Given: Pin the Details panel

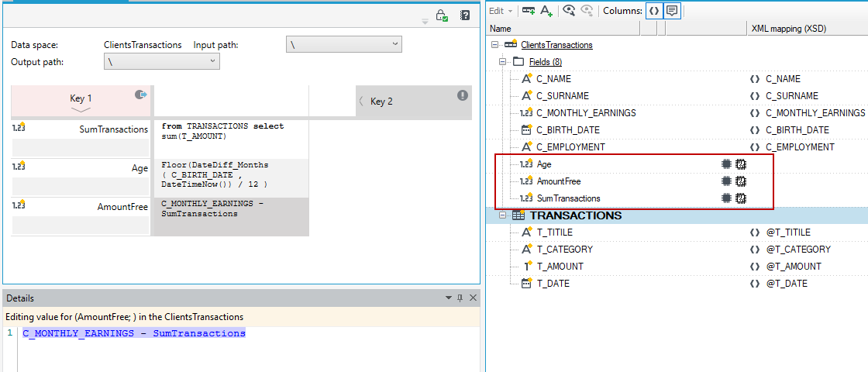Looking at the screenshot, I should (x=460, y=298).
